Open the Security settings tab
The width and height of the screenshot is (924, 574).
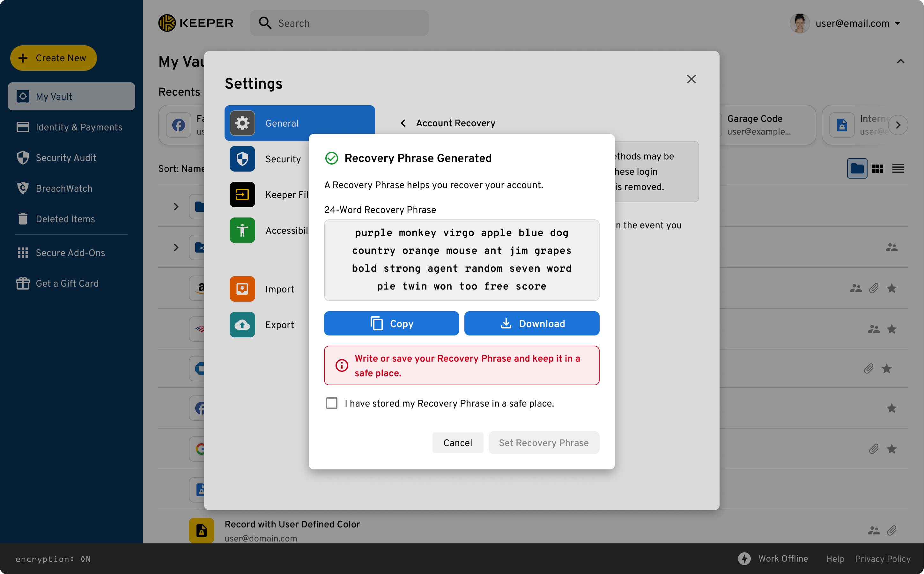(x=283, y=159)
